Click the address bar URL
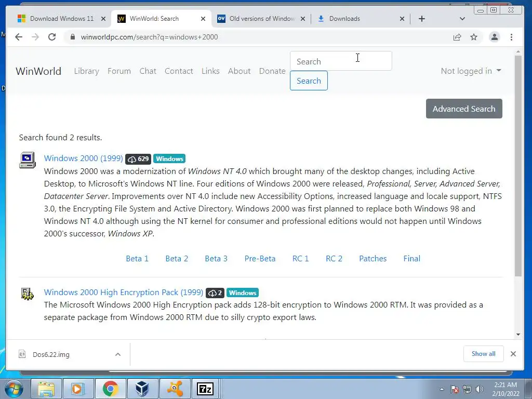The image size is (532, 399). pyautogui.click(x=149, y=37)
